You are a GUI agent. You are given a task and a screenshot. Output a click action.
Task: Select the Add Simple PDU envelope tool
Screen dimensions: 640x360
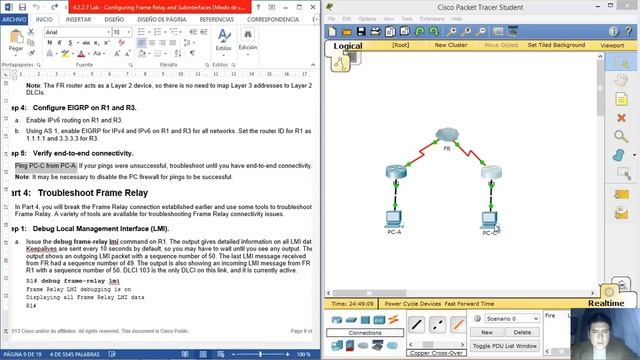[x=621, y=195]
